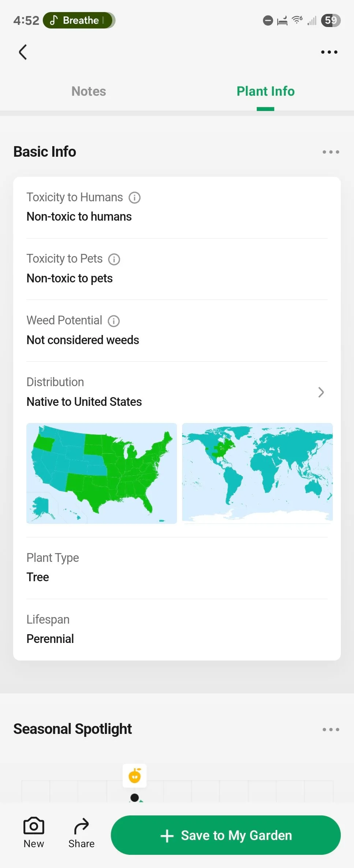Screen dimensions: 354x868
Task: Switch to the Notes tab
Action: (88, 91)
